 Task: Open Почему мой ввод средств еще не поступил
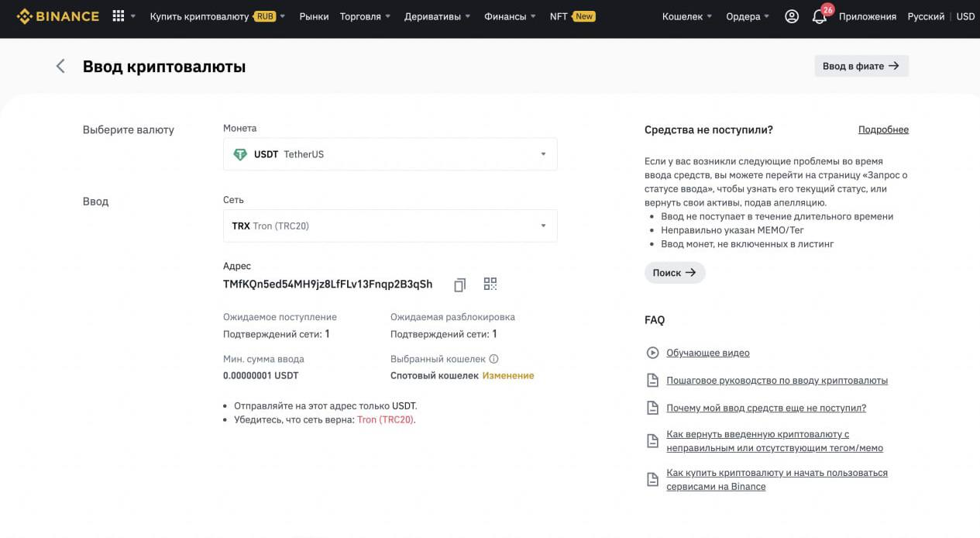[x=766, y=408]
